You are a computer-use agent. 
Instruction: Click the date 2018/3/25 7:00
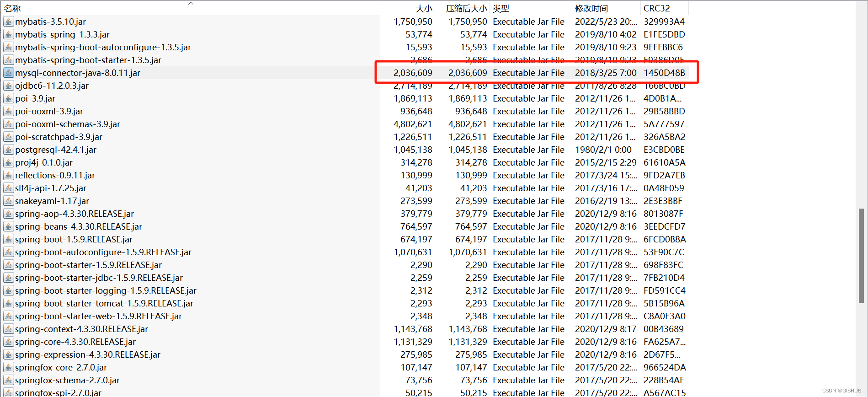point(606,73)
